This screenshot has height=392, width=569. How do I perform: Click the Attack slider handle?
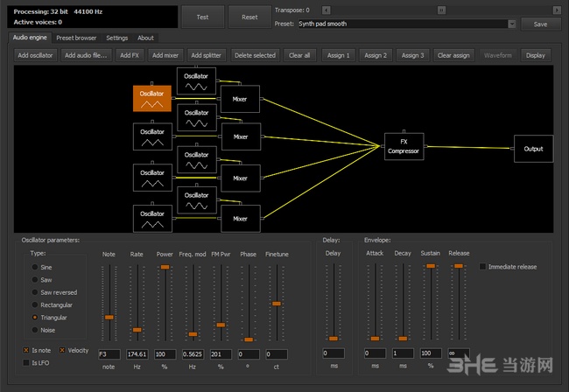376,339
